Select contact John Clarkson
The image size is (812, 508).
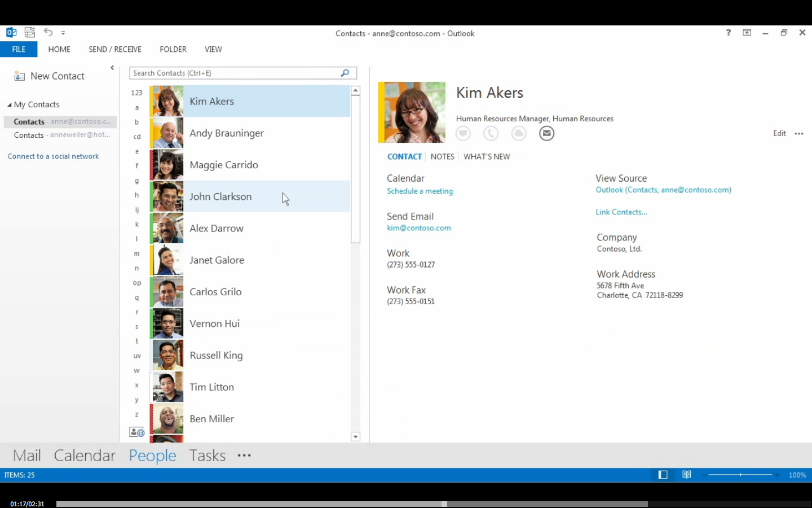click(250, 196)
